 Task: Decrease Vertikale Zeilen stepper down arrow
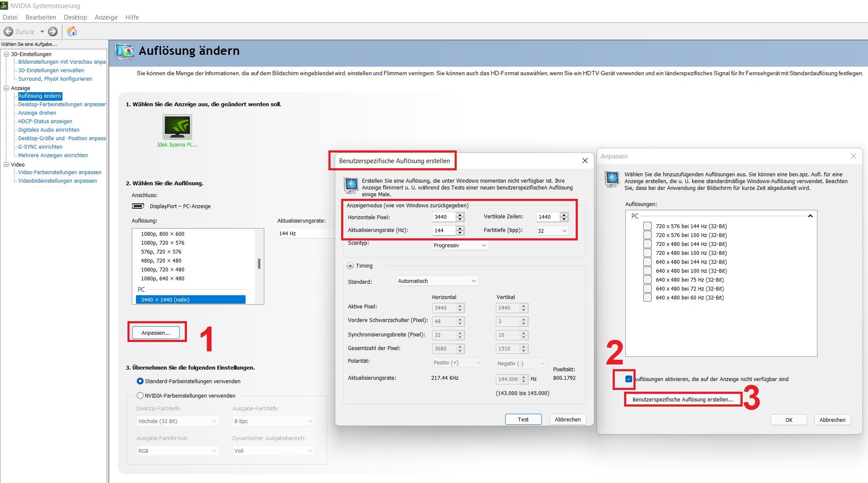564,219
